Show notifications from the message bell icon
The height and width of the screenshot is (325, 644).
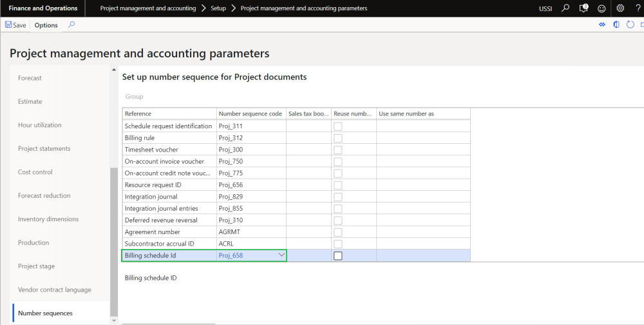coord(583,8)
